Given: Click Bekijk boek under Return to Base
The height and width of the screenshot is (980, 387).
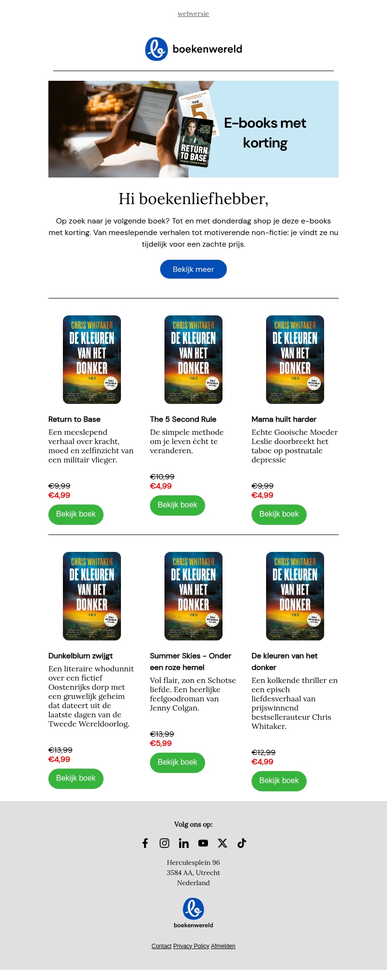Looking at the screenshot, I should tap(76, 514).
